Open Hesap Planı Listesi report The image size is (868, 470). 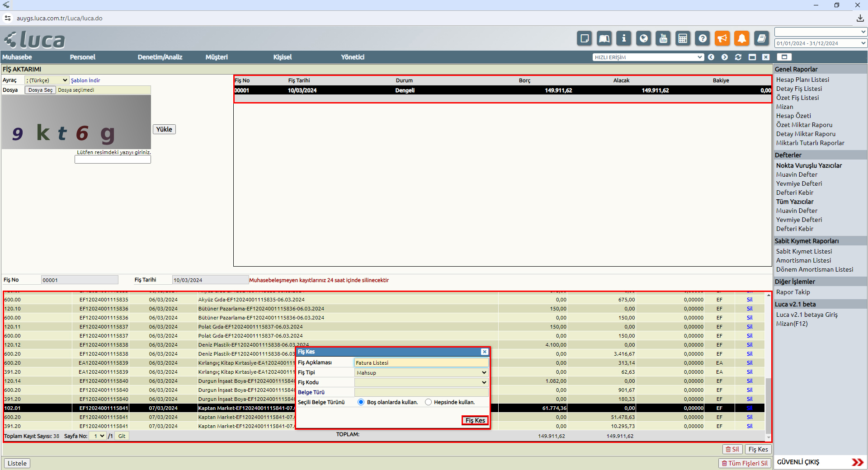(802, 80)
